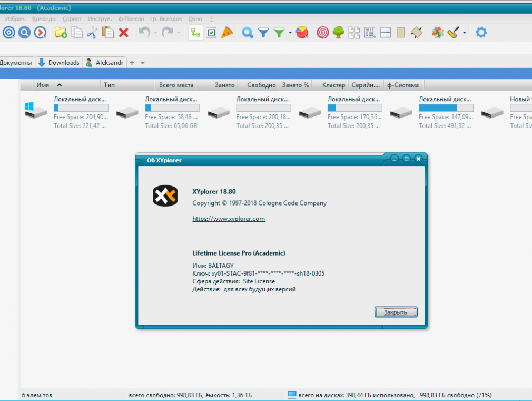Click the circled orange arrow Go To icon
532x401 pixels.
(x=40, y=33)
